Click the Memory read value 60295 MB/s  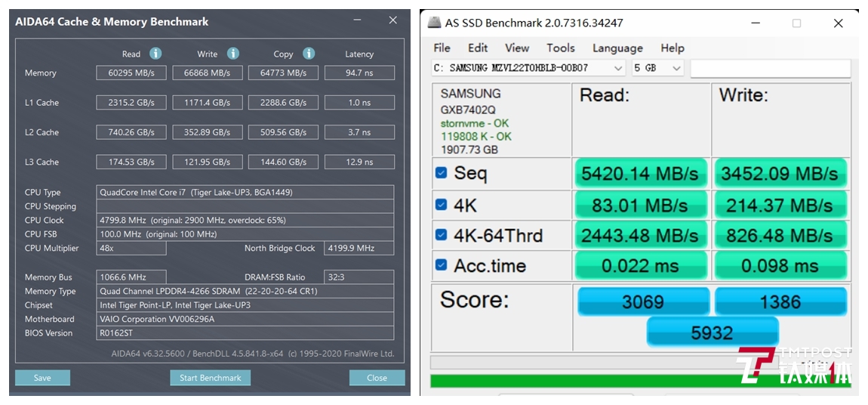pyautogui.click(x=131, y=73)
